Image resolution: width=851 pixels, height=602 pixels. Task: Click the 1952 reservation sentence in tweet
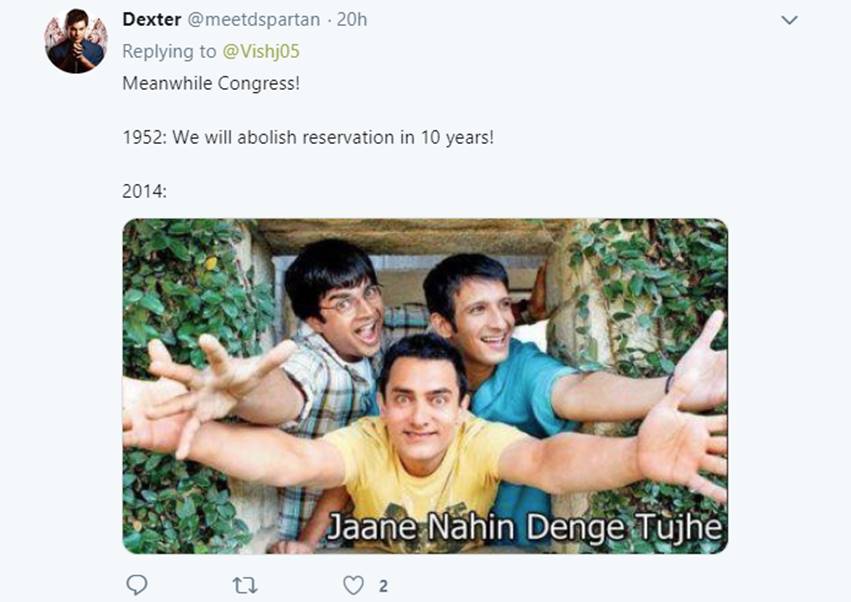tap(308, 137)
